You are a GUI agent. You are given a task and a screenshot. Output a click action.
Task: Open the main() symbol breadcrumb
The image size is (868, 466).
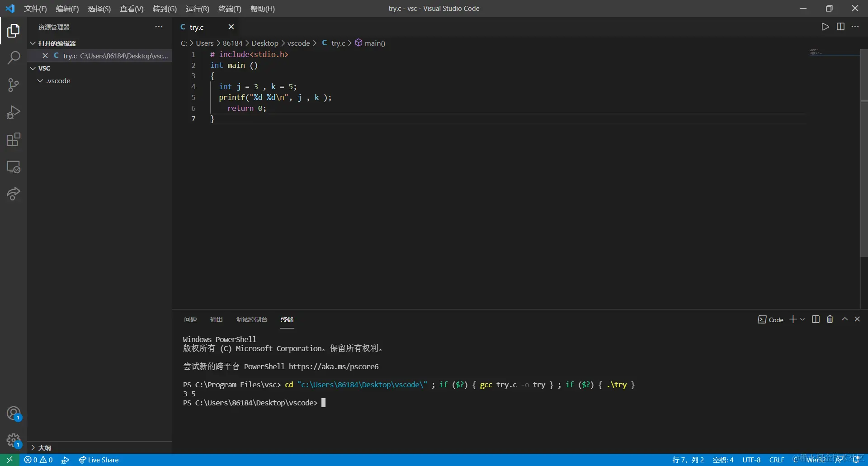[370, 43]
